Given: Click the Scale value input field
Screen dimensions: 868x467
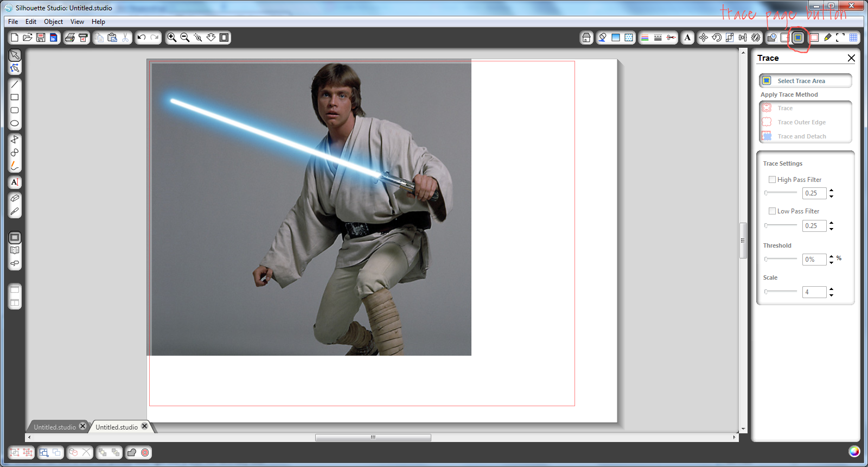Looking at the screenshot, I should [x=814, y=292].
